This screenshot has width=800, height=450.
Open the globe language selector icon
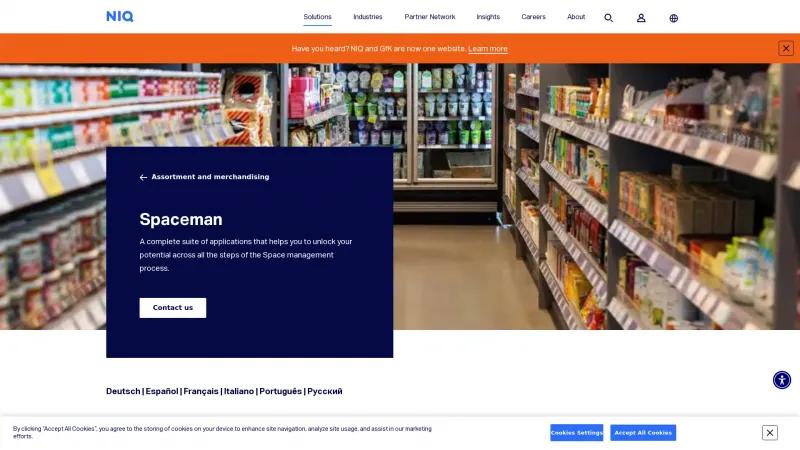coord(673,18)
